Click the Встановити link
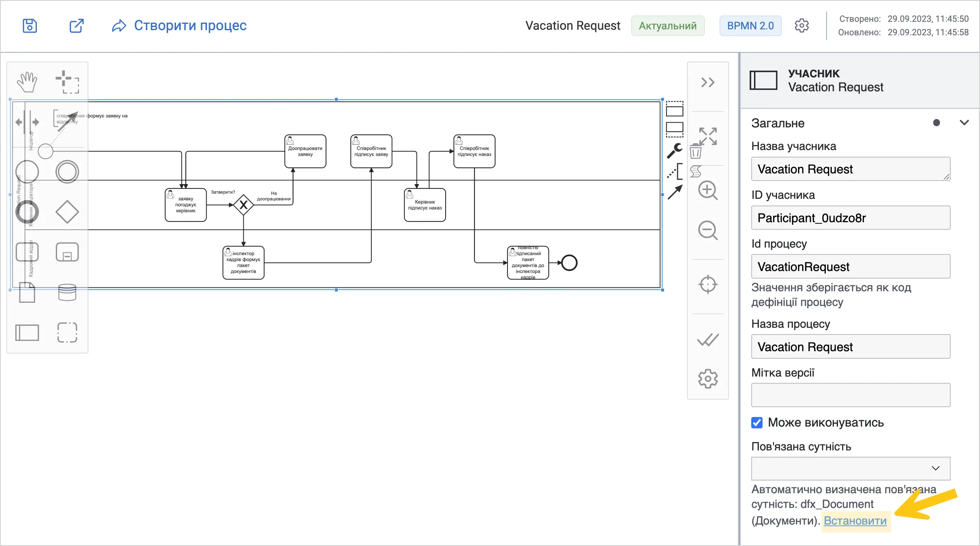This screenshot has height=546, width=980. pyautogui.click(x=855, y=521)
